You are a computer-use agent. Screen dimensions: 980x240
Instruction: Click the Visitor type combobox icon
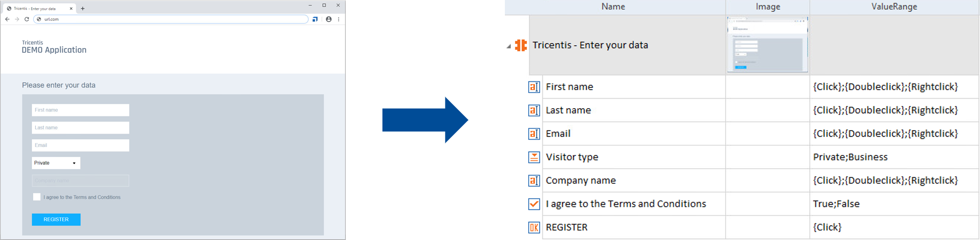coord(534,157)
